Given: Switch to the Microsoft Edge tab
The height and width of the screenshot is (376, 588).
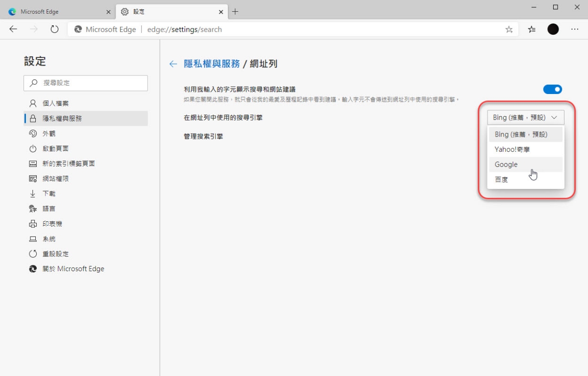Looking at the screenshot, I should pyautogui.click(x=59, y=12).
